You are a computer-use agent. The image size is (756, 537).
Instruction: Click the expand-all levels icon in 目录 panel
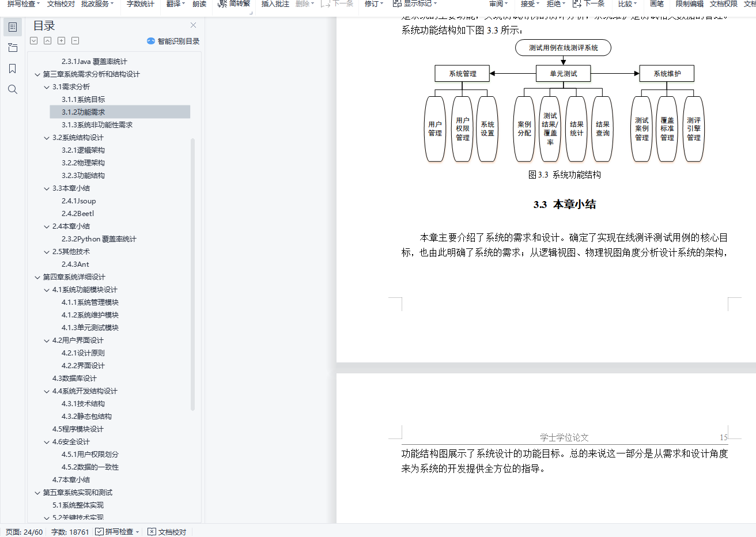pos(34,41)
